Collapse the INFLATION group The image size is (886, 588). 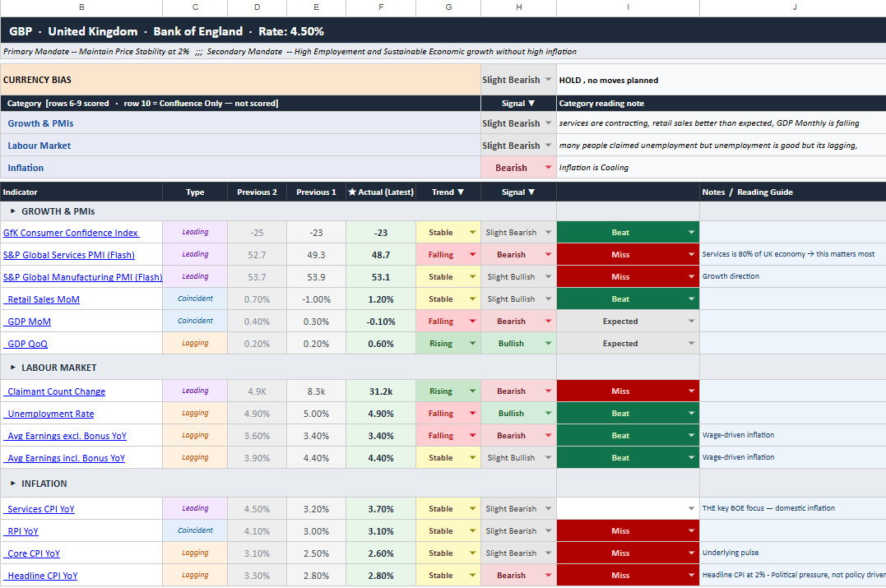(x=13, y=484)
